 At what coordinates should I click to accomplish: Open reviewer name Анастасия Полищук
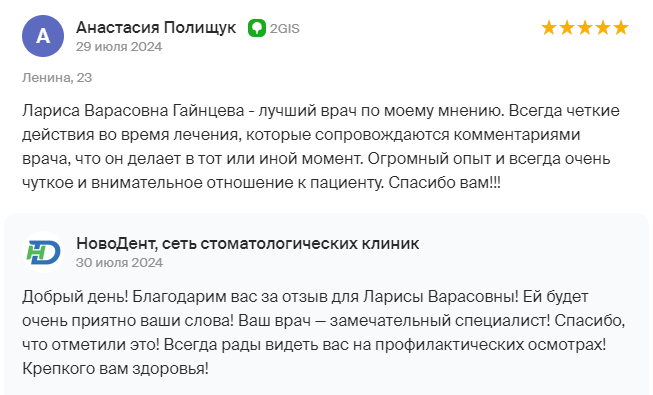(156, 28)
